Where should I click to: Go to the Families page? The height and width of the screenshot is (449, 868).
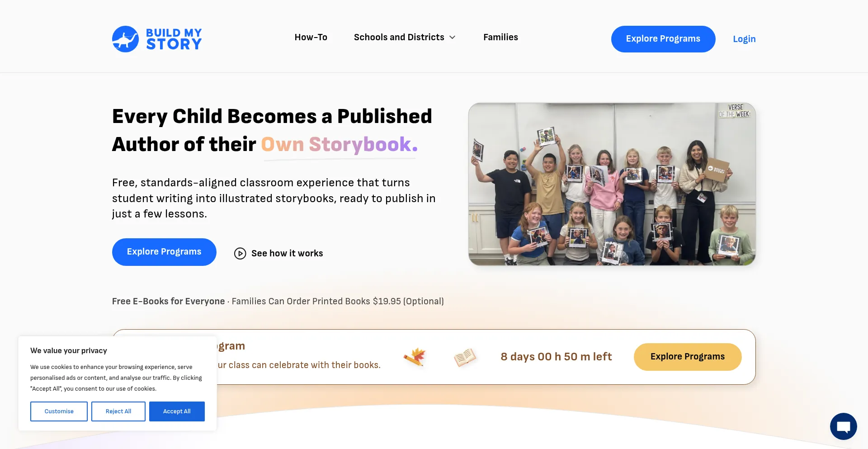coord(500,37)
